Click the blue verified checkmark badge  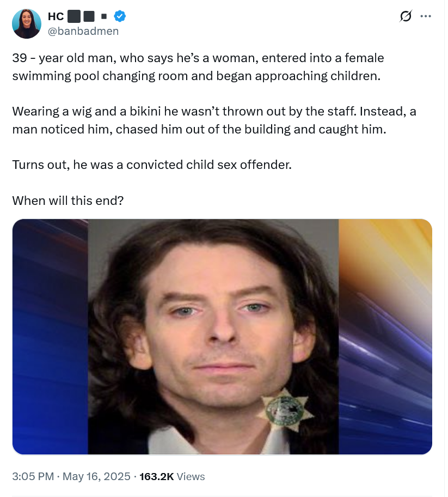120,16
